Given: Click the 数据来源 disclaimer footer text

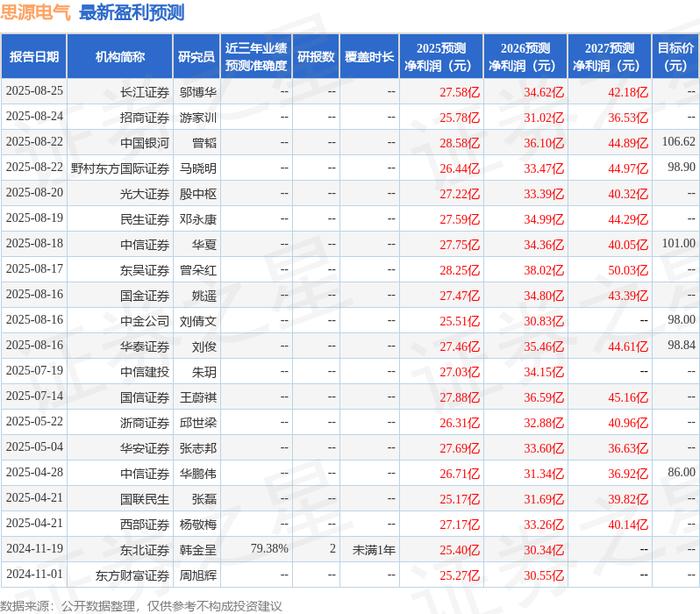Looking at the screenshot, I should tap(141, 606).
